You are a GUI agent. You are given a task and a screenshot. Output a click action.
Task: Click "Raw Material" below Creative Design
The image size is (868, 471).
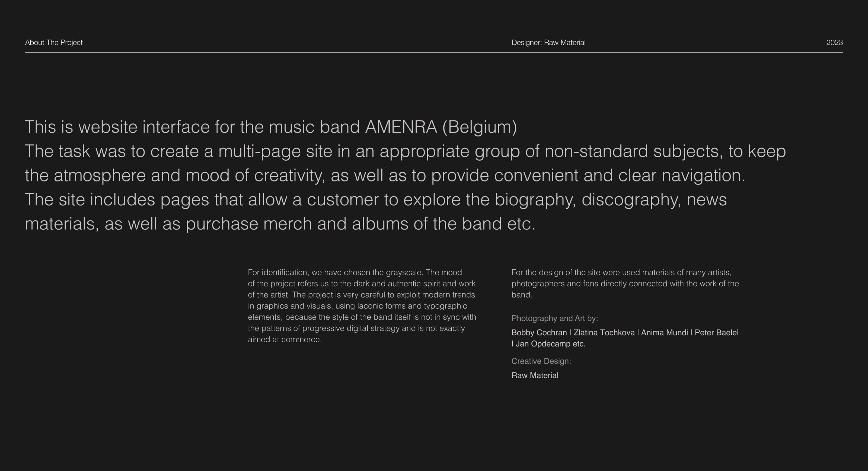click(x=535, y=375)
